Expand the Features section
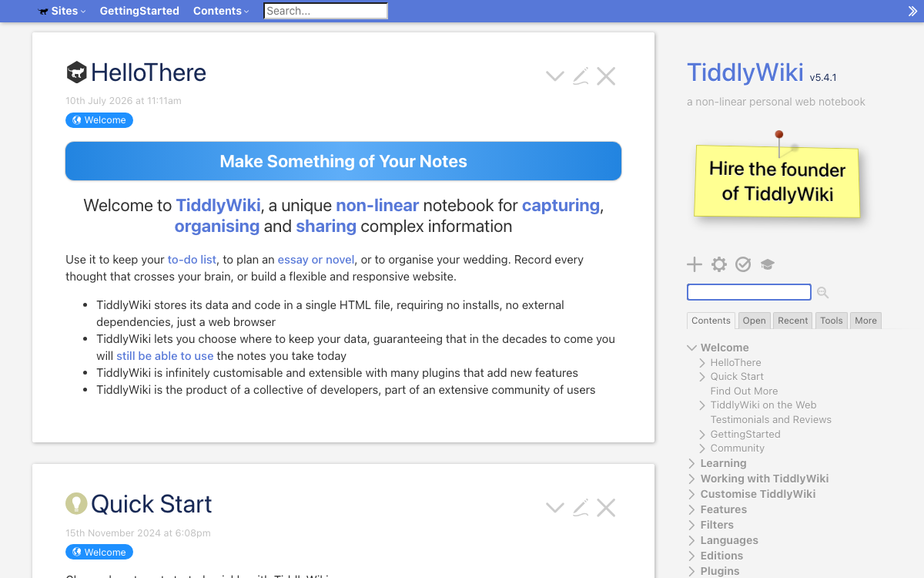This screenshot has height=578, width=924. point(692,509)
